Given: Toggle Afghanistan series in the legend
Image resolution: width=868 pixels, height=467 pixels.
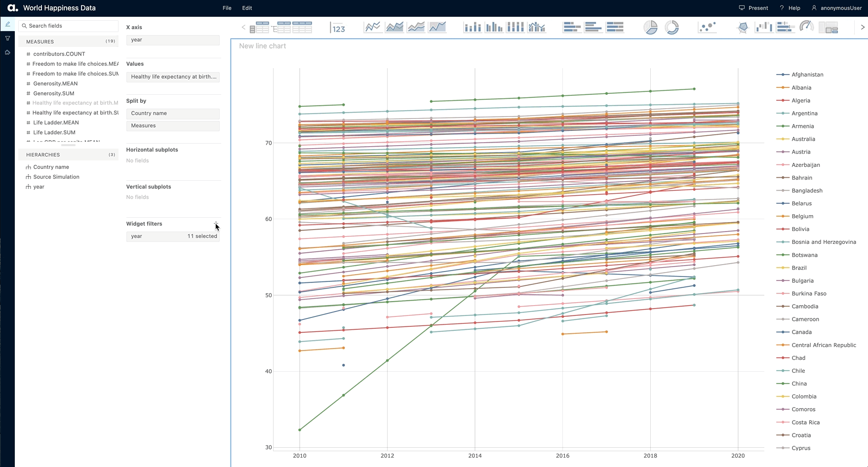Looking at the screenshot, I should coord(800,75).
